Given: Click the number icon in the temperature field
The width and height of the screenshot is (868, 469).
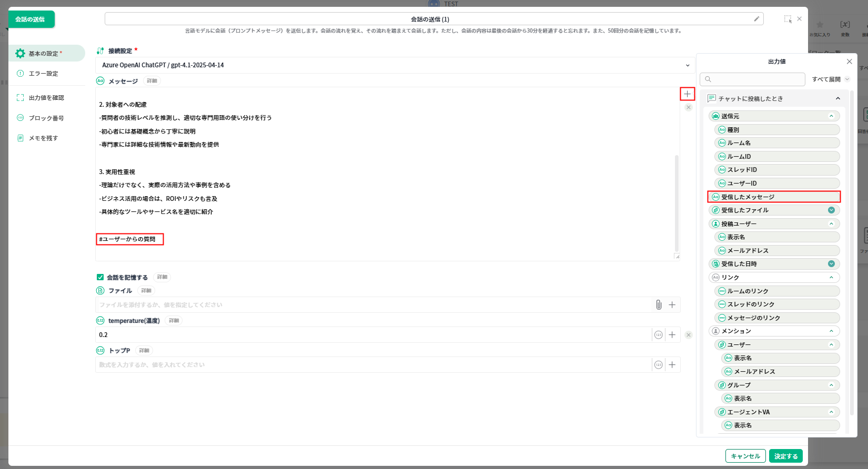Looking at the screenshot, I should click(658, 335).
